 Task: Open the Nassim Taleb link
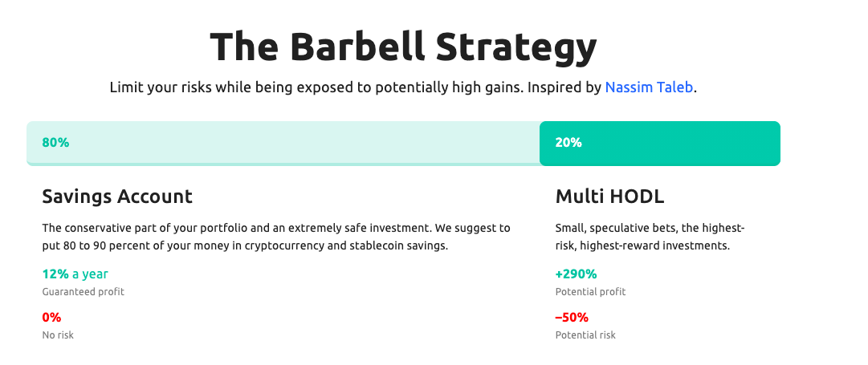pos(649,87)
